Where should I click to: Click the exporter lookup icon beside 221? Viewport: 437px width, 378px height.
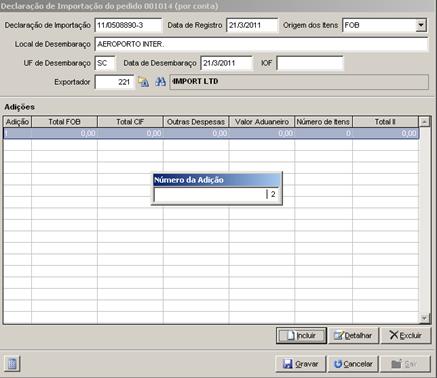pyautogui.click(x=144, y=82)
